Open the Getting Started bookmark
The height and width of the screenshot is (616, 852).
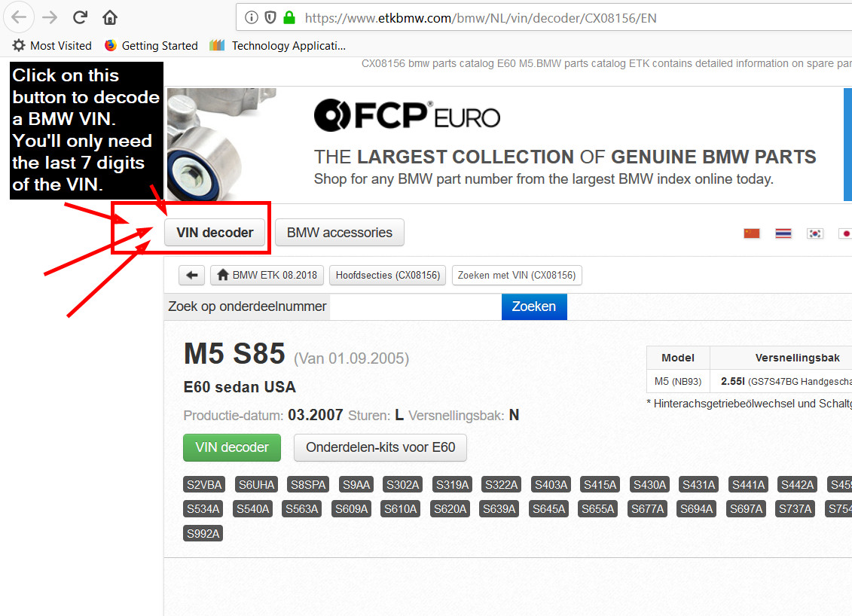pyautogui.click(x=151, y=46)
